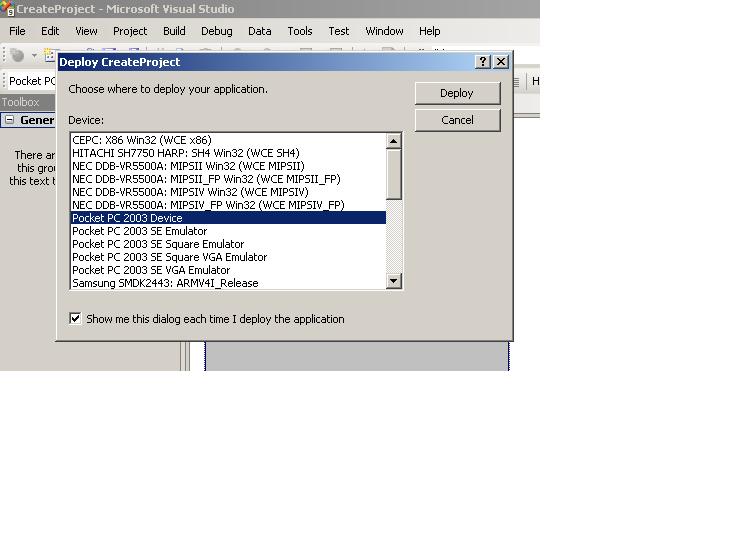The width and height of the screenshot is (742, 548).
Task: Select NEC DDB-VR5500A: MIPSII Win32 (WCE MIPSII)
Action: 228,166
